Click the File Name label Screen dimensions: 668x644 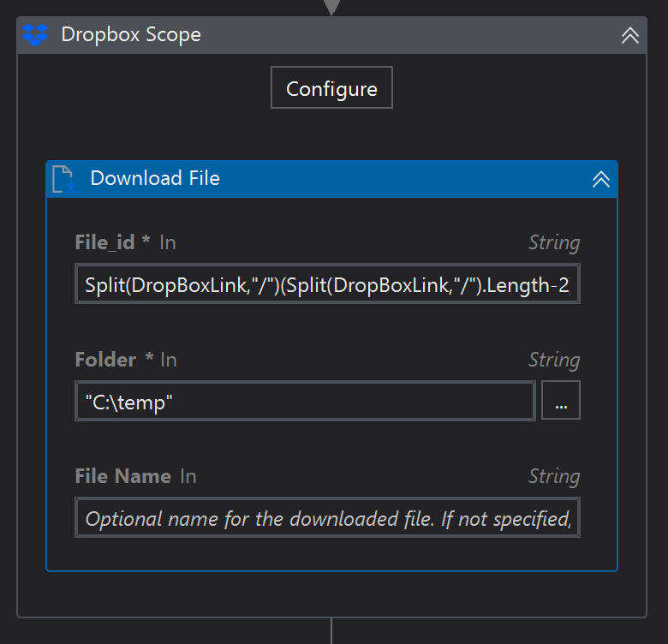123,476
